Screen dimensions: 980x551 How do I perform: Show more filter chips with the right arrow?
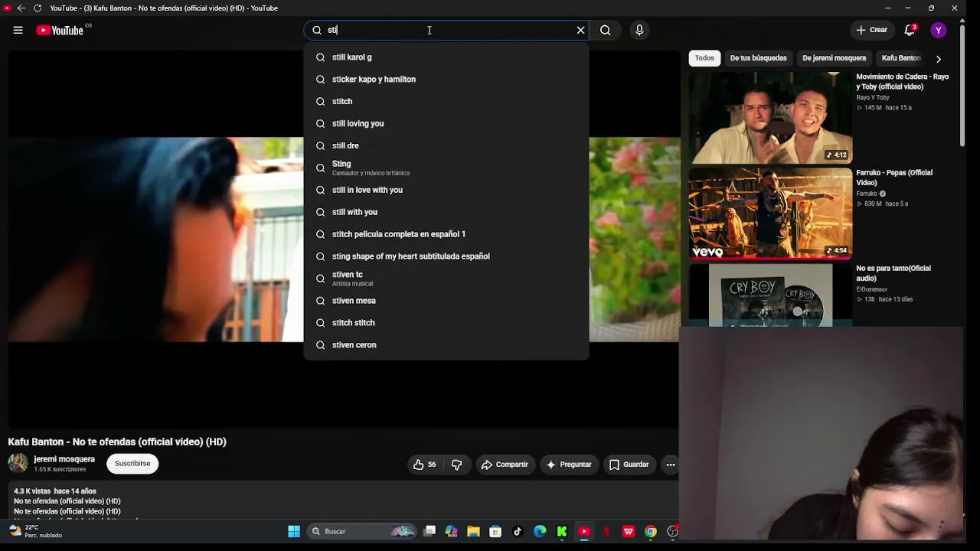pyautogui.click(x=939, y=59)
